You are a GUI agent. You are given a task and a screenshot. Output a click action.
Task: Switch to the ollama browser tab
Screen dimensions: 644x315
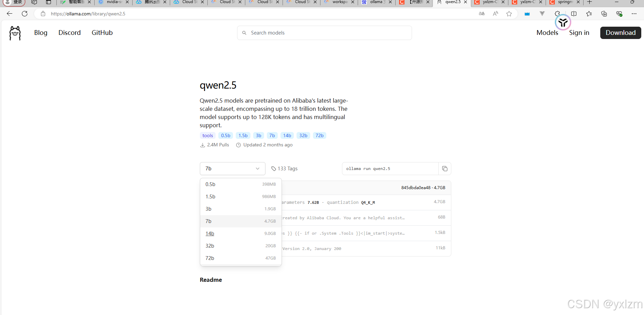377,2
